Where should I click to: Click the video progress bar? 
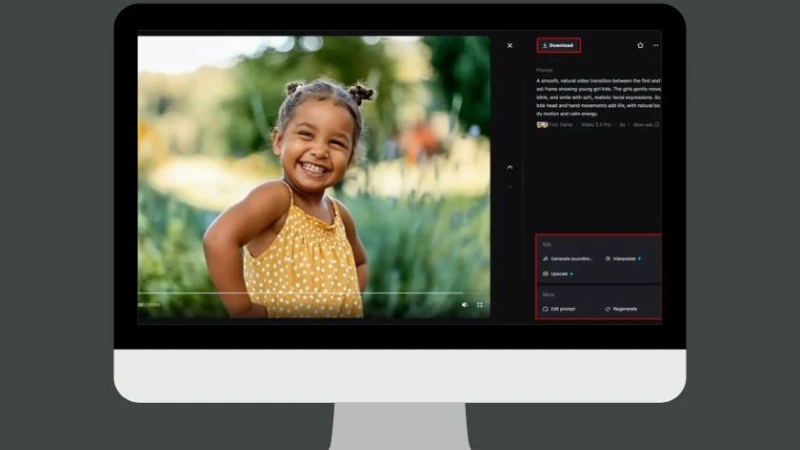[300, 293]
